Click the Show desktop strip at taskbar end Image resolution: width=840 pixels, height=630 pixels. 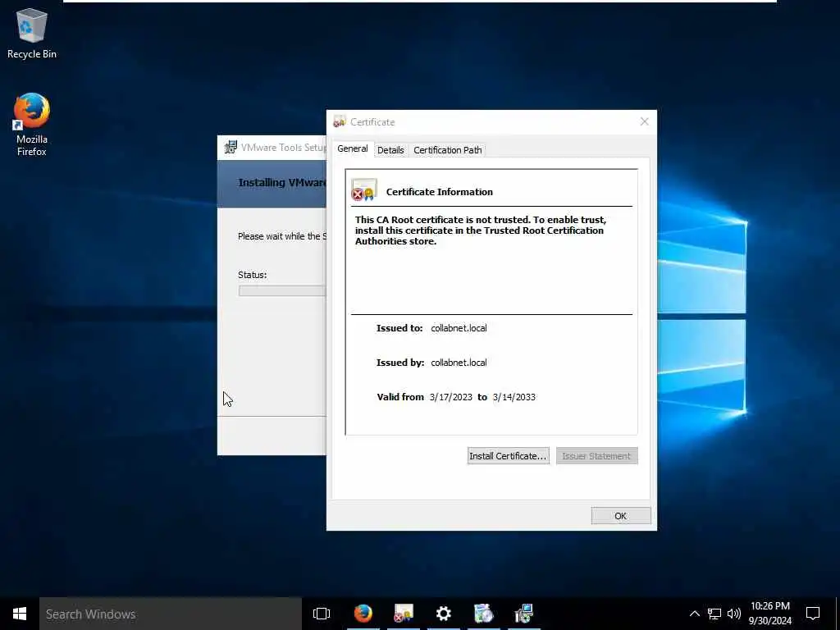pyautogui.click(x=838, y=614)
